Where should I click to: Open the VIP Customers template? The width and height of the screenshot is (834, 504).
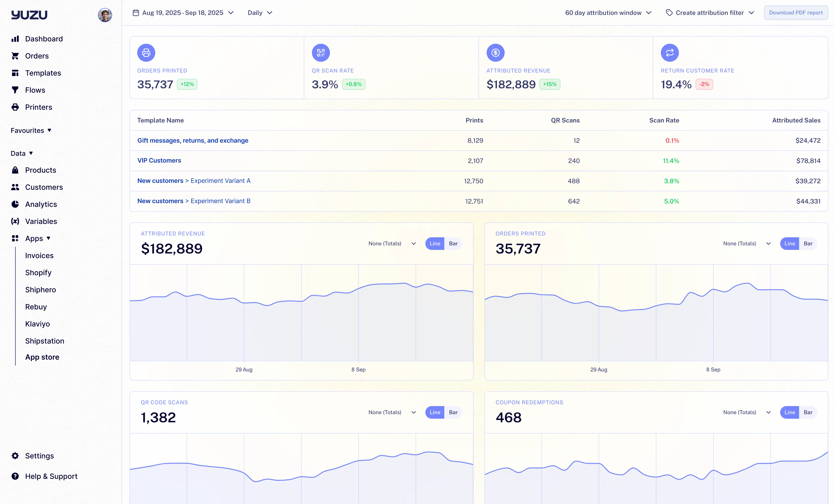pyautogui.click(x=159, y=160)
